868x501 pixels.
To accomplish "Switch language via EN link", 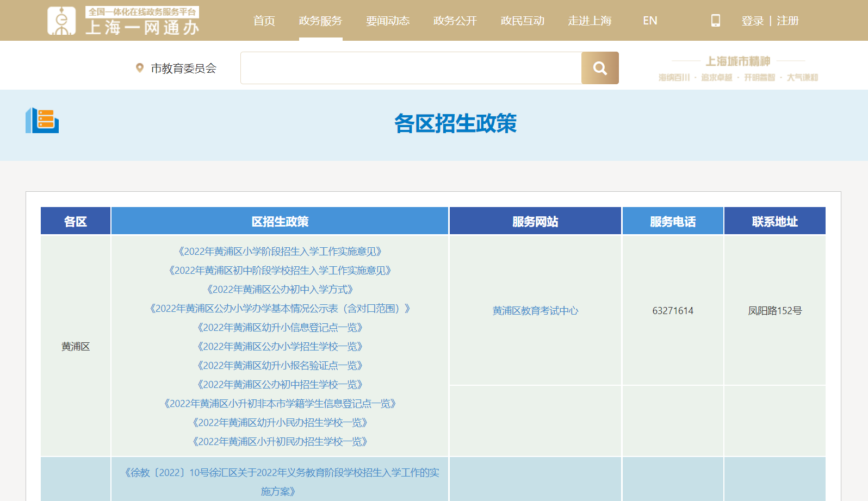I will [x=650, y=21].
